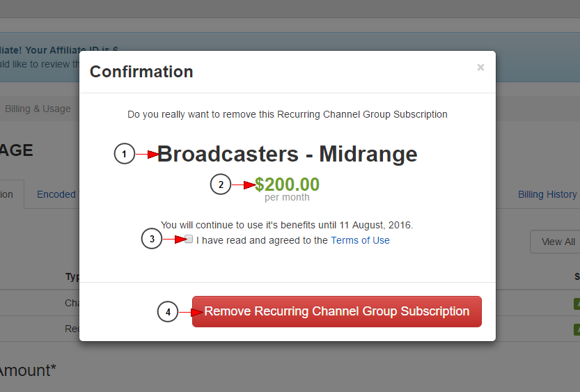Open the Terms of Use link

360,240
